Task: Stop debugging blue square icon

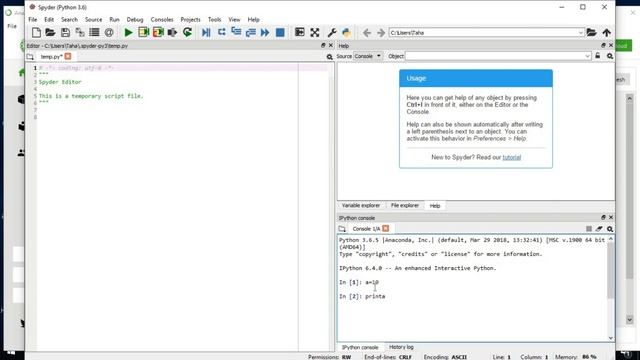Action: (280, 32)
